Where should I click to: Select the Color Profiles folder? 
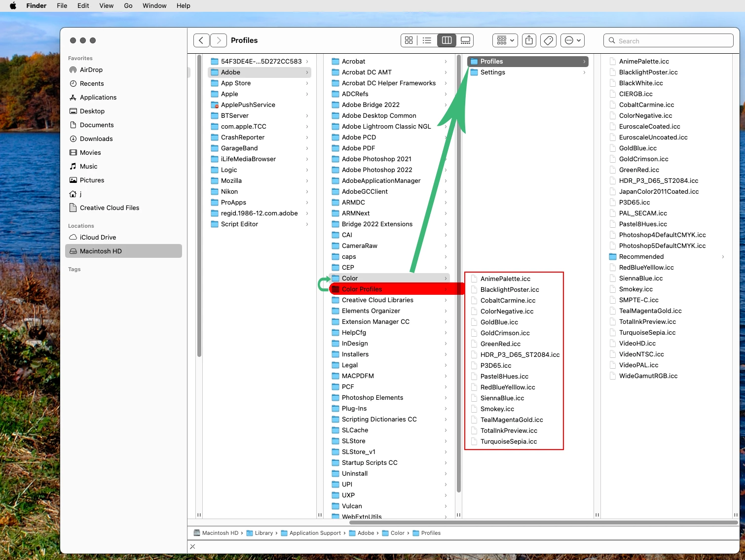pos(389,289)
